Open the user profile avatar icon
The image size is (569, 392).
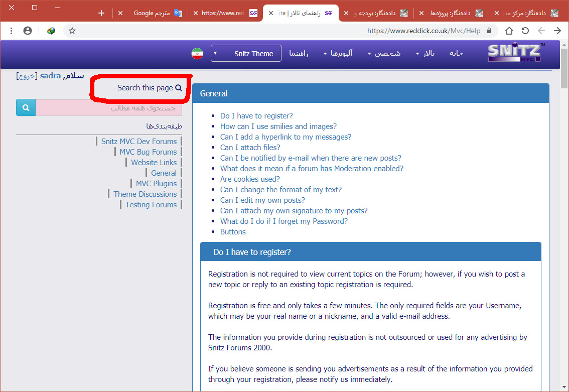(x=28, y=31)
